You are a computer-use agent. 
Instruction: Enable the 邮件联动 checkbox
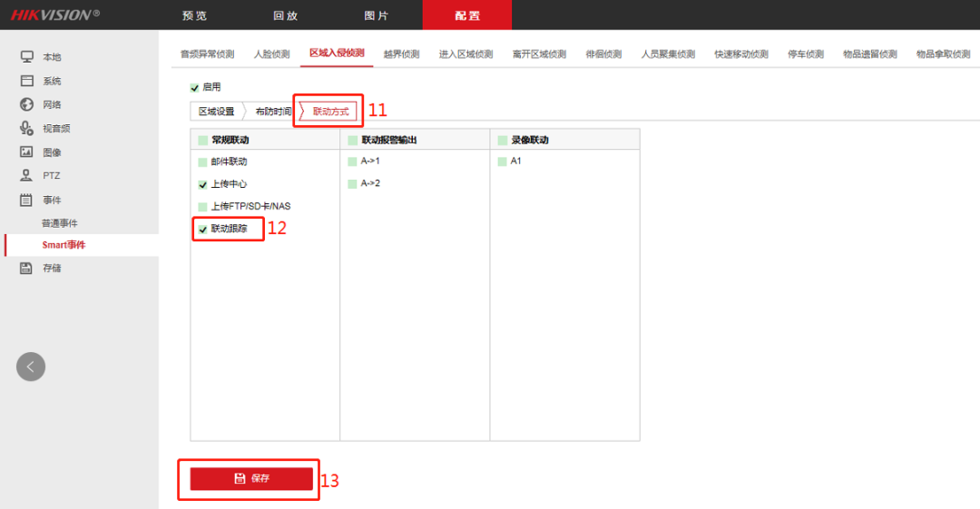[202, 162]
